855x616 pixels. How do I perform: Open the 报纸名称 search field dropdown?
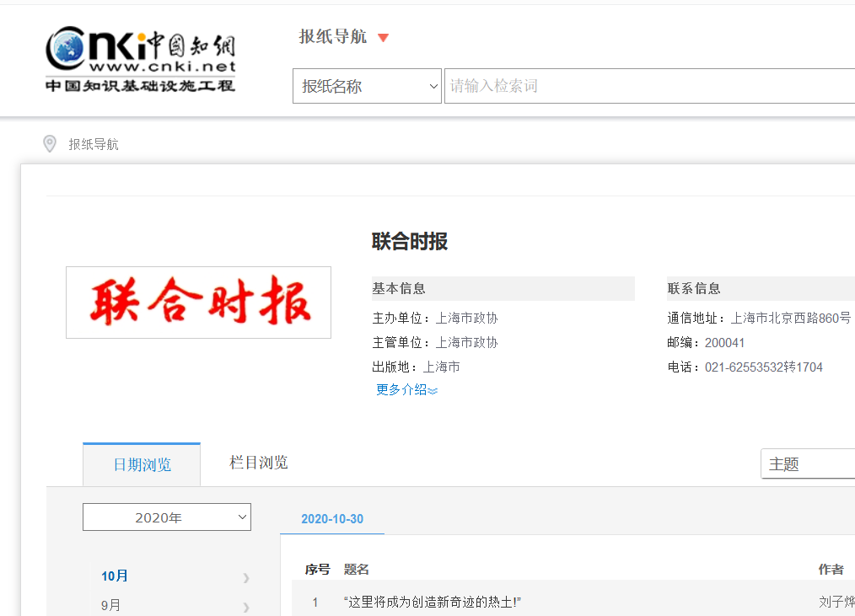pyautogui.click(x=367, y=86)
